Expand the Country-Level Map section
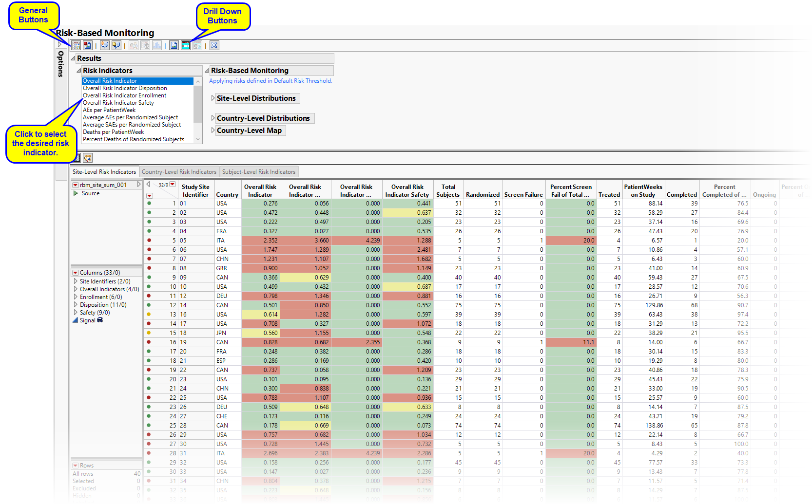Viewport: 812px width, 504px height. [x=213, y=131]
